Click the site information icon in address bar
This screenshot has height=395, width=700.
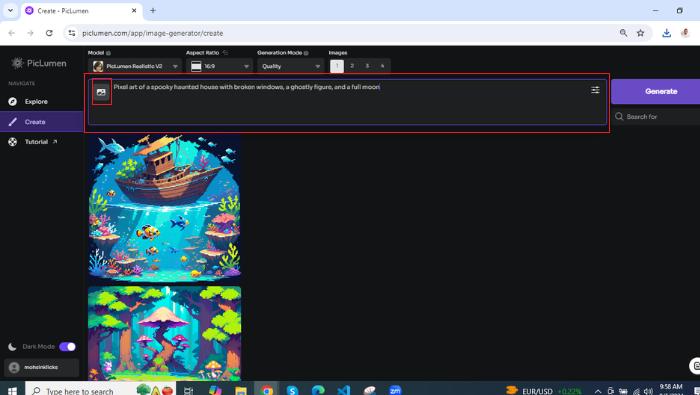(72, 33)
